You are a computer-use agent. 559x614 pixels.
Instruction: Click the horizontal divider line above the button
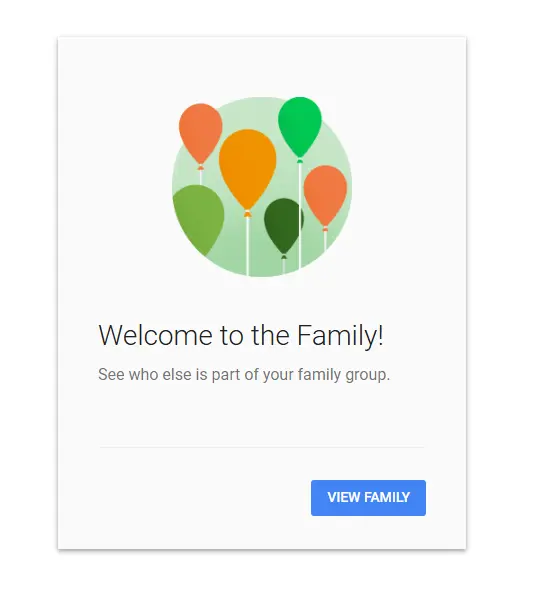click(261, 447)
